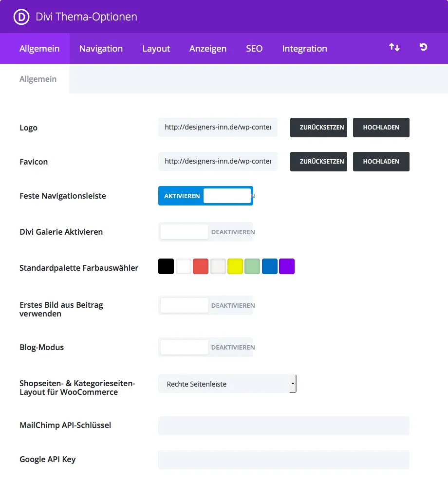Enable the Divi Galerie Aktivieren toggle
The width and height of the screenshot is (448, 483).
205,232
